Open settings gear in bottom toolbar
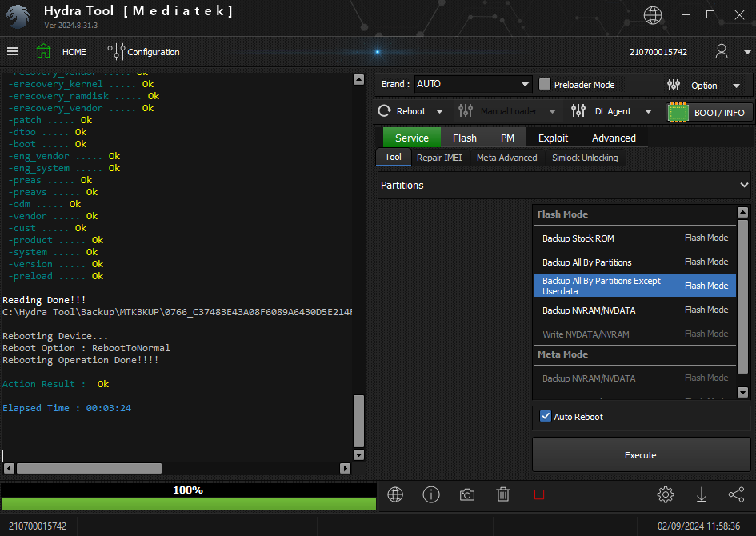Viewport: 756px width, 536px height. coord(666,494)
